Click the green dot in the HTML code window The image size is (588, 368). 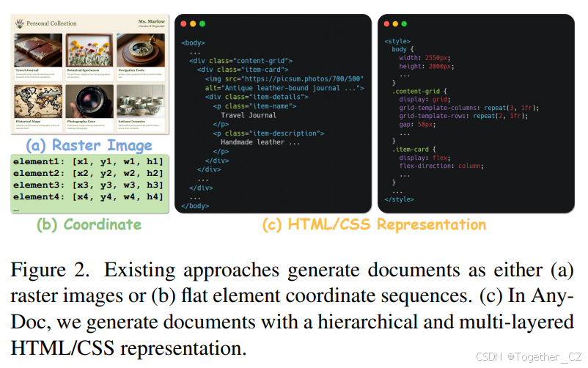[202, 23]
